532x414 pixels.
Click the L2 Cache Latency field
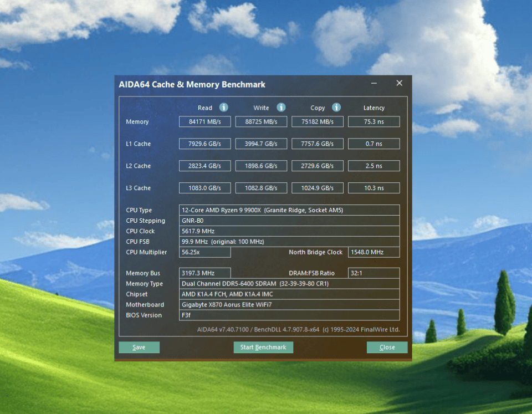pos(374,166)
